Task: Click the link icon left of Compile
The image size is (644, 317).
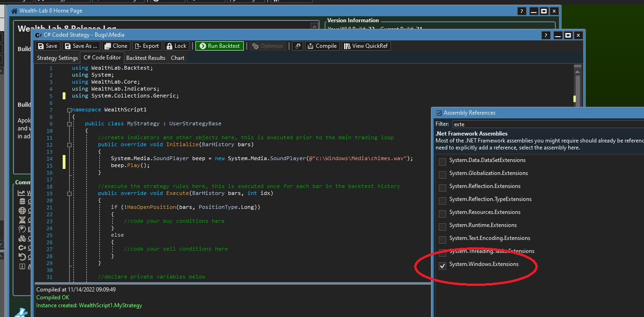Action: 298,46
